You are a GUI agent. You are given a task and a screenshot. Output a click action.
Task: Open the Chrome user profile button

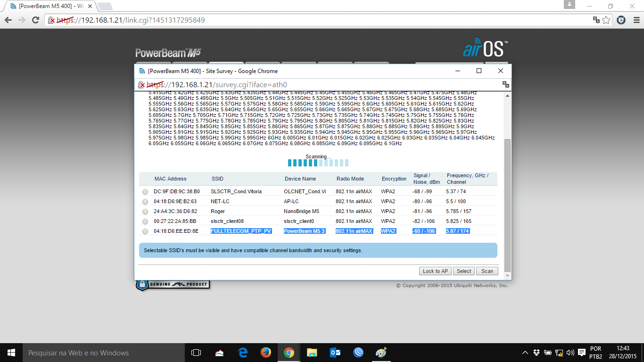point(570,4)
